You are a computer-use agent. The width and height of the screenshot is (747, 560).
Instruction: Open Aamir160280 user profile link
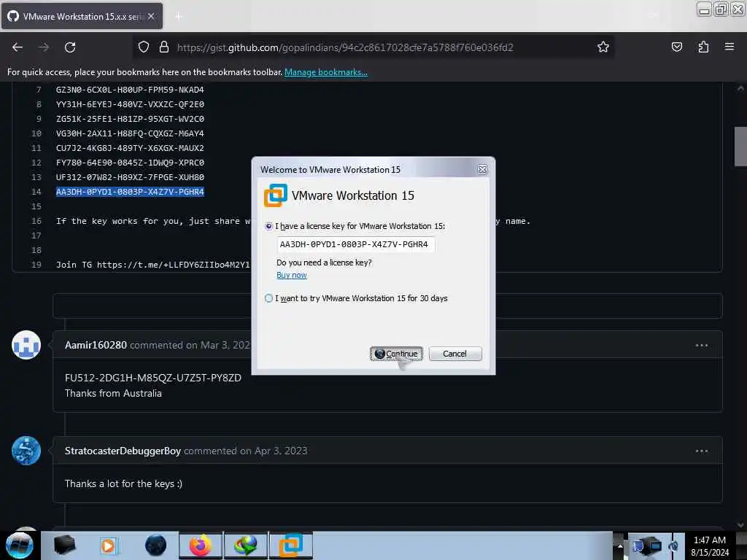(x=96, y=345)
